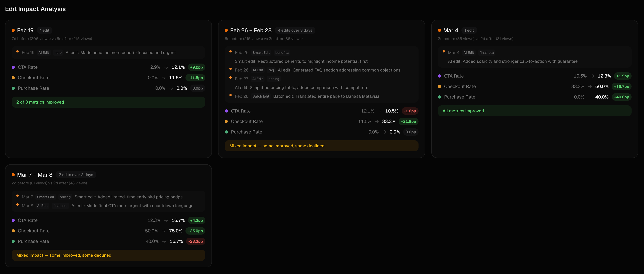Click the green Purchase Rate dot in the Mar 4 card
Viewport: 644px width, 274px height.
(439, 97)
